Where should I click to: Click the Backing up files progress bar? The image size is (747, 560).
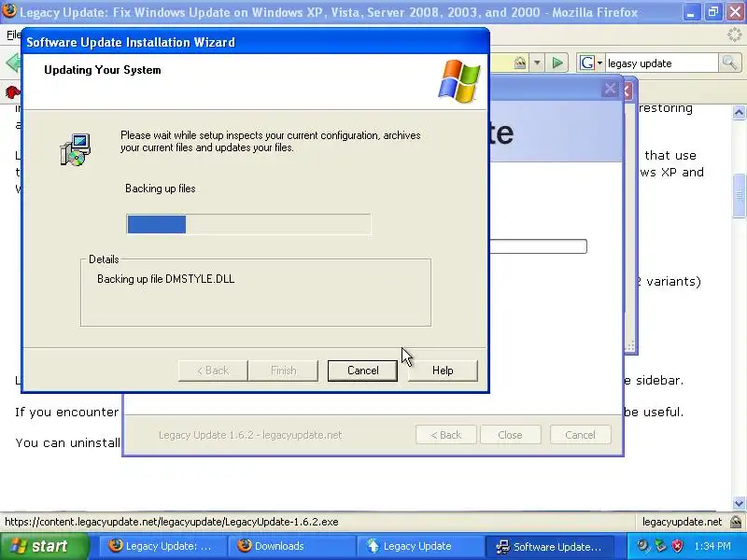click(248, 224)
